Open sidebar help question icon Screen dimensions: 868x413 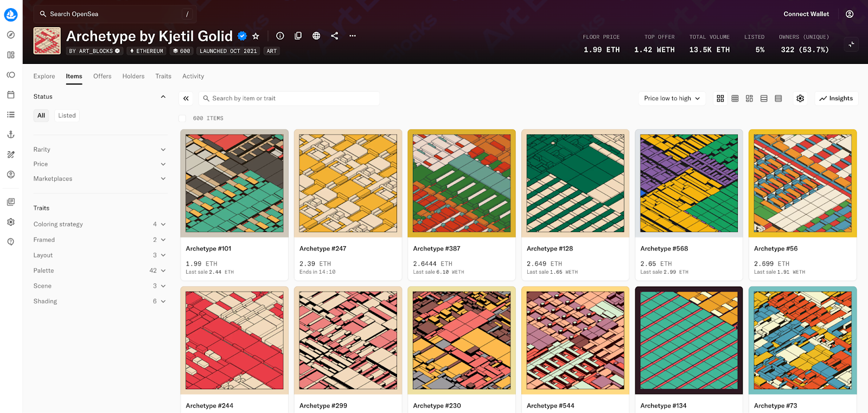(x=11, y=242)
